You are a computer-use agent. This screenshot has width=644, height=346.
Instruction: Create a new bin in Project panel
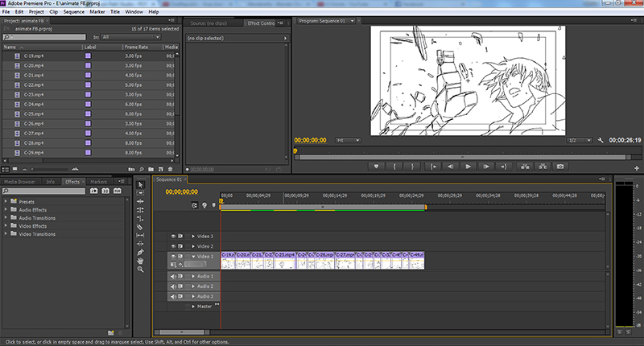tap(151, 169)
